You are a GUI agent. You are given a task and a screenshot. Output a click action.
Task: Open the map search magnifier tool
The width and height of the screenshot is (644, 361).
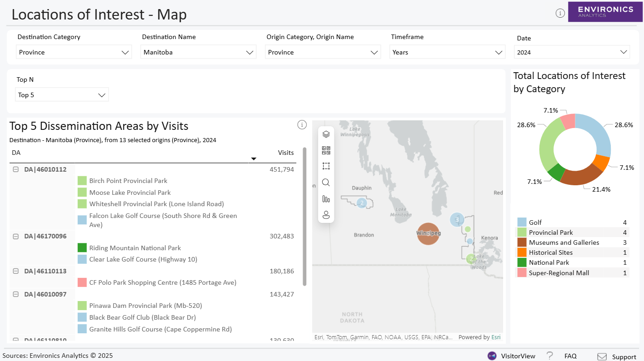pos(326,182)
